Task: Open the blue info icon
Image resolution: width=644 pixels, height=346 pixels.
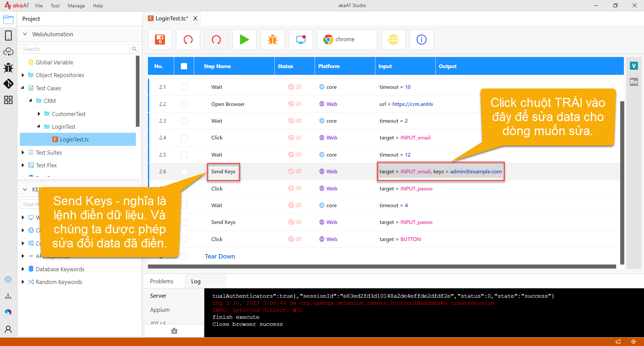Action: click(x=422, y=40)
